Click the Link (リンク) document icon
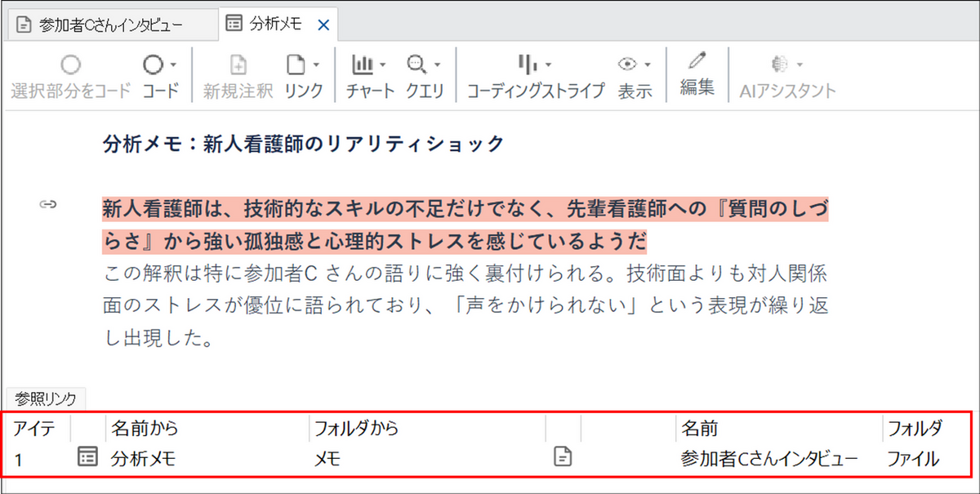Viewport: 980px width, 494px height. coord(296,65)
